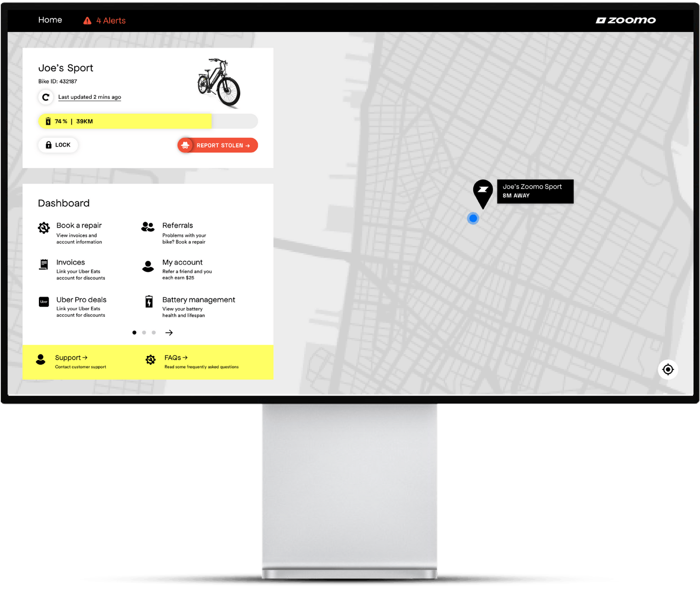
Task: Click Joe's Zoomo Sport map label
Action: click(535, 191)
